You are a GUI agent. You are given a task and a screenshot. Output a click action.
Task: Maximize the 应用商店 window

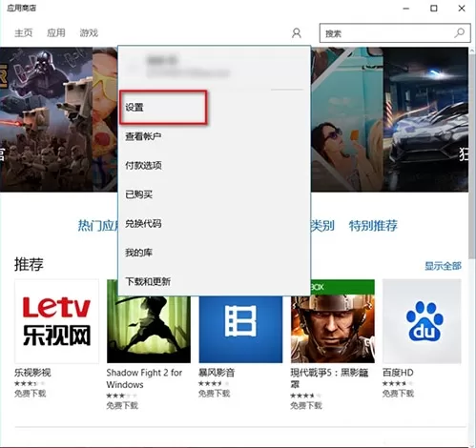pos(434,9)
